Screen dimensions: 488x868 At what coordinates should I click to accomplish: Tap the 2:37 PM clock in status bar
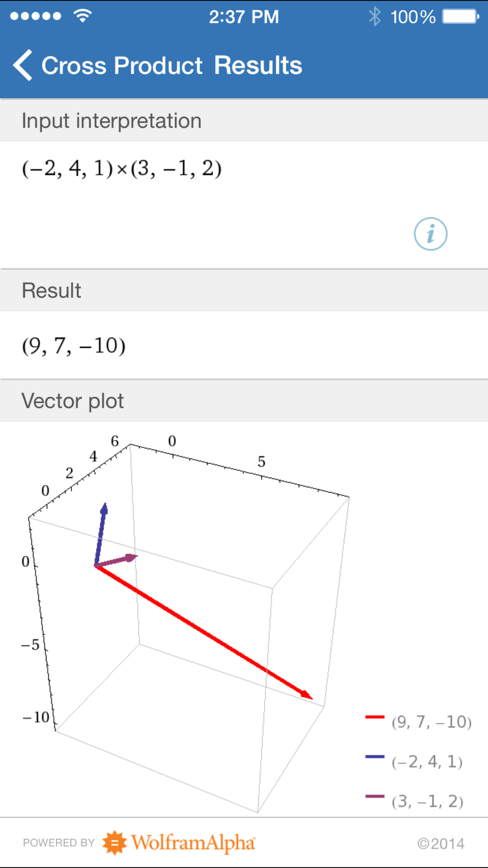[244, 17]
